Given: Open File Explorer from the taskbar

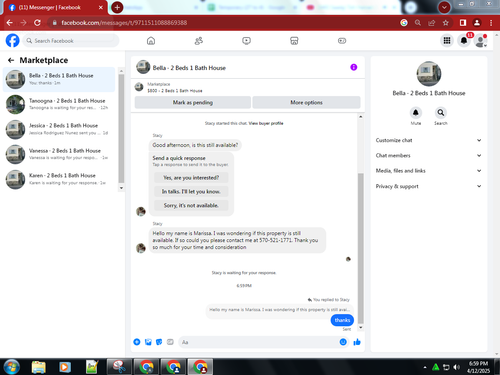Looking at the screenshot, I should tap(39, 367).
